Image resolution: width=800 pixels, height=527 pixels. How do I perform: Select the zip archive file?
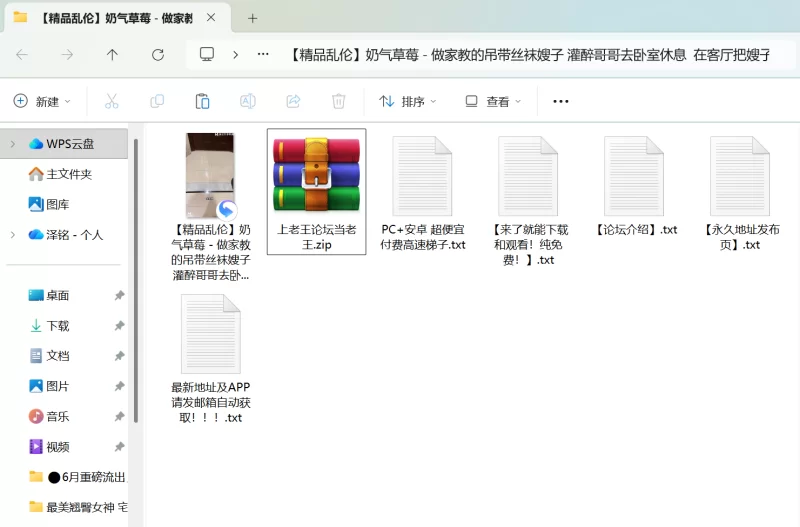point(316,190)
